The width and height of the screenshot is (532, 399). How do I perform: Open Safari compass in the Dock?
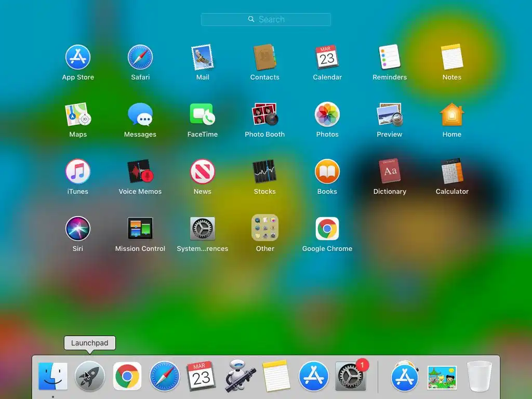[x=165, y=376]
